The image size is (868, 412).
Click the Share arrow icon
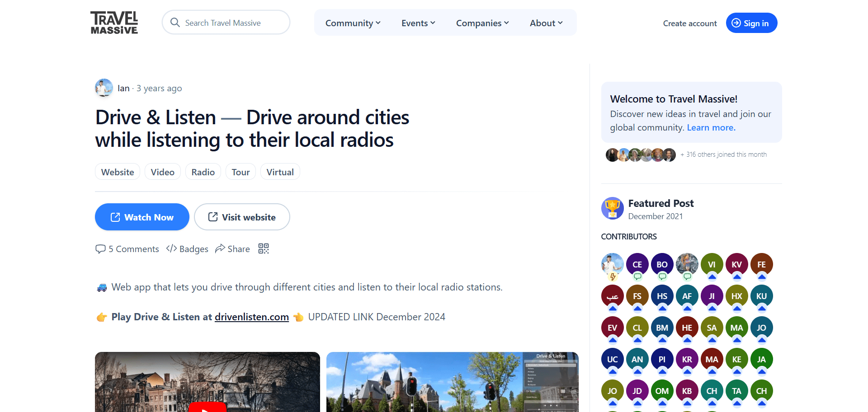point(220,249)
